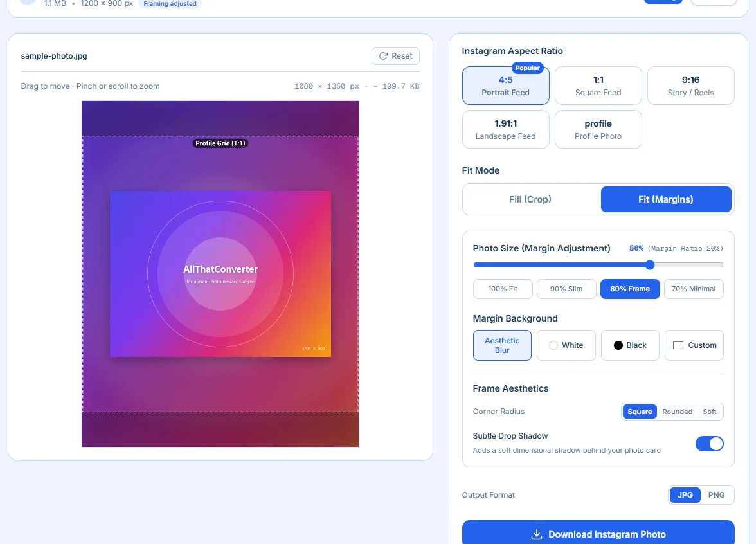
Task: Click the Frame Aesthetics heading
Action: coord(510,388)
